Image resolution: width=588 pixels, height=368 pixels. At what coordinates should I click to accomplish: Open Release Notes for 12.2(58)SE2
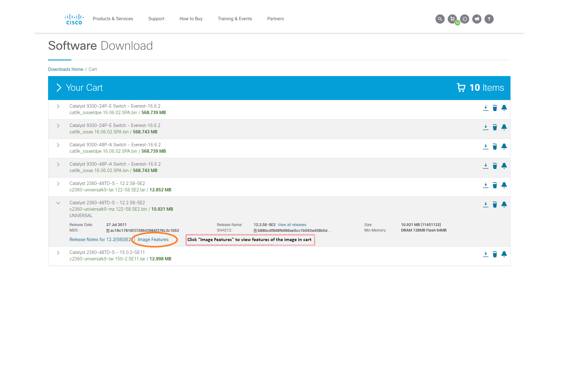pyautogui.click(x=100, y=240)
